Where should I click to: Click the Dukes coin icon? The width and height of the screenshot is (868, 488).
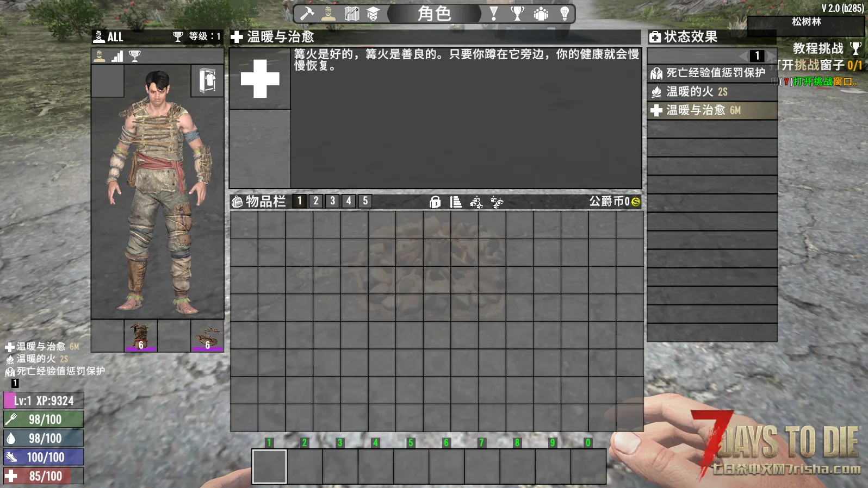(636, 202)
